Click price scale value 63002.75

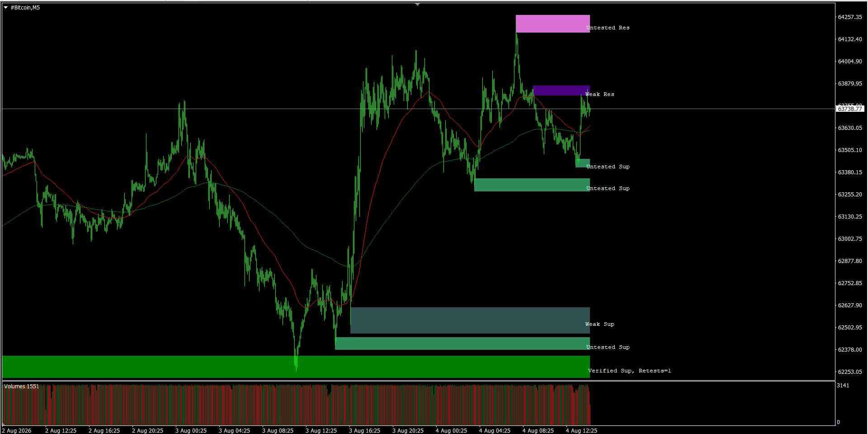click(x=850, y=239)
